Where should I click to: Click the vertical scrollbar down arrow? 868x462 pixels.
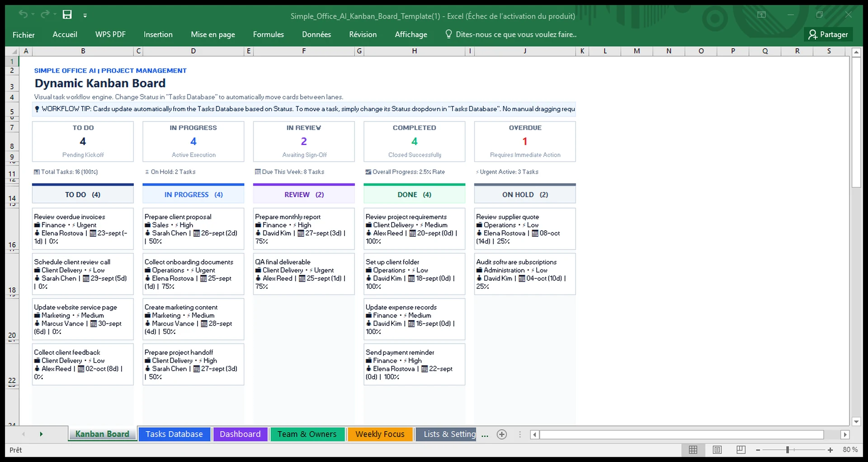point(856,421)
